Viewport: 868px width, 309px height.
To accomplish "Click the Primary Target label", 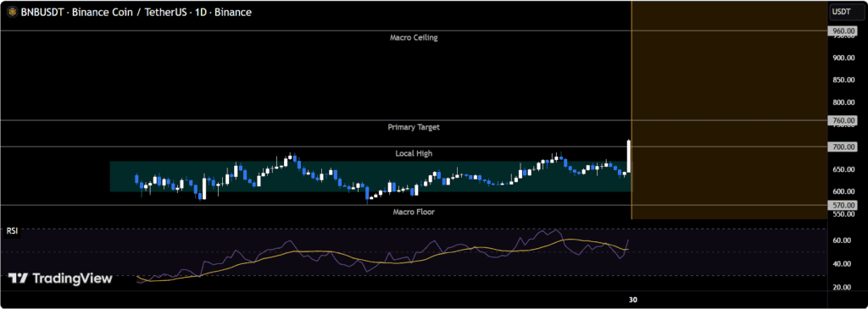I will tap(414, 127).
